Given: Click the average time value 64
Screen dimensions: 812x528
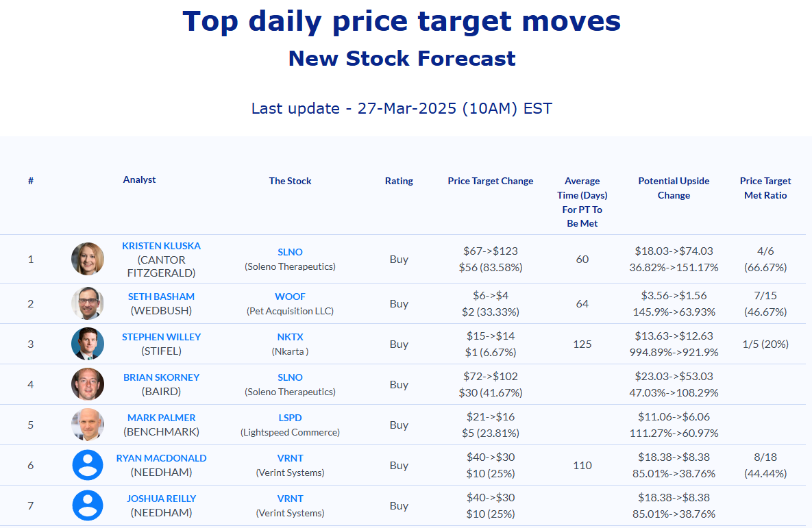Looking at the screenshot, I should pyautogui.click(x=582, y=304).
